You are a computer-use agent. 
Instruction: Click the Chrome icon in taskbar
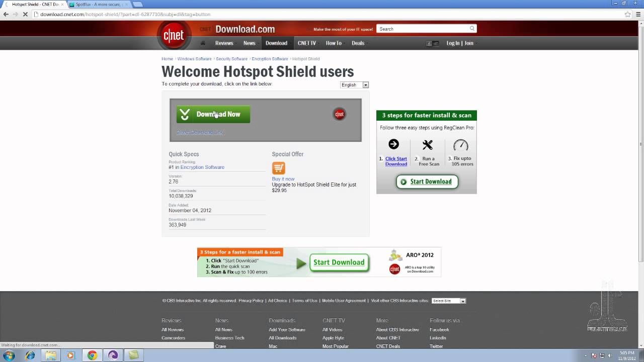pos(92,355)
